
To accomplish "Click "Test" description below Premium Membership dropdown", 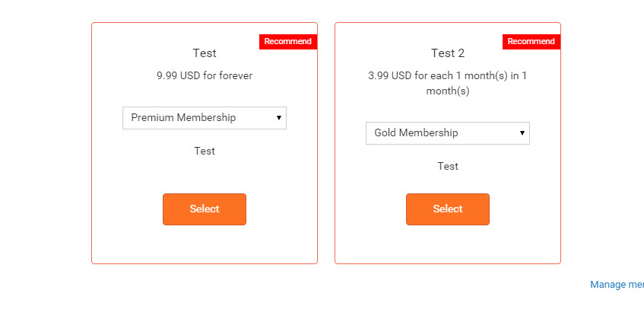I will click(x=205, y=151).
